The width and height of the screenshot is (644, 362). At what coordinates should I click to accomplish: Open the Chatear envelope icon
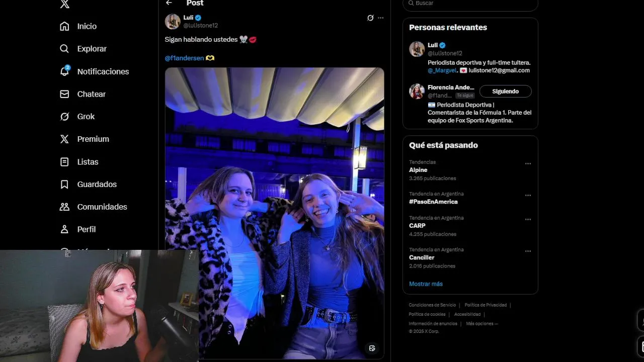click(64, 94)
